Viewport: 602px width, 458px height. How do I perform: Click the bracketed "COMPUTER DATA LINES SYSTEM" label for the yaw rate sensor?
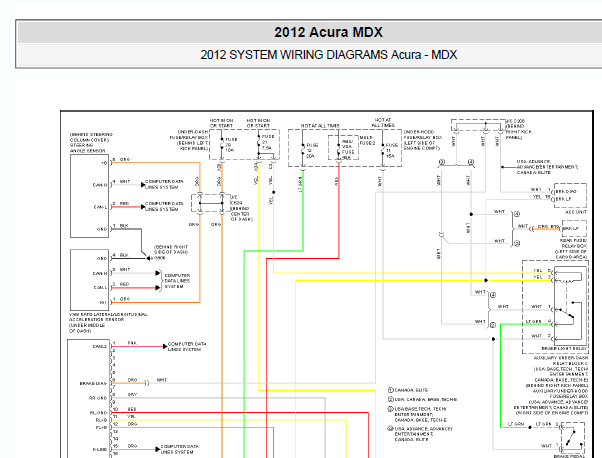(x=177, y=281)
